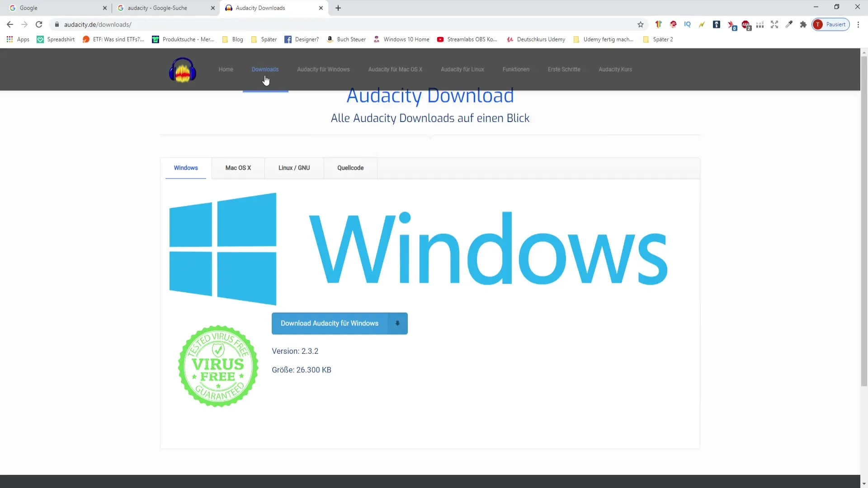Select the Quellcode tab
This screenshot has width=868, height=488.
350,168
